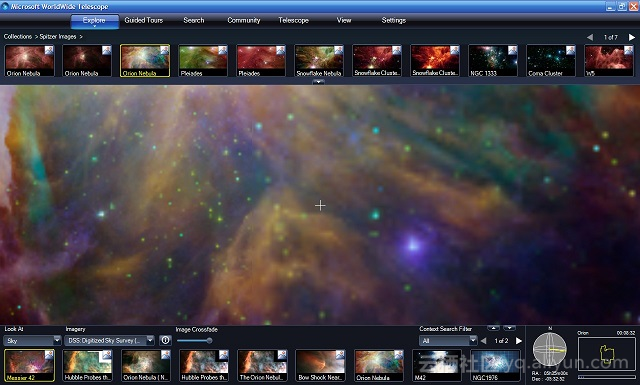This screenshot has width=640, height=385.
Task: Click the imagery info button
Action: (165, 340)
